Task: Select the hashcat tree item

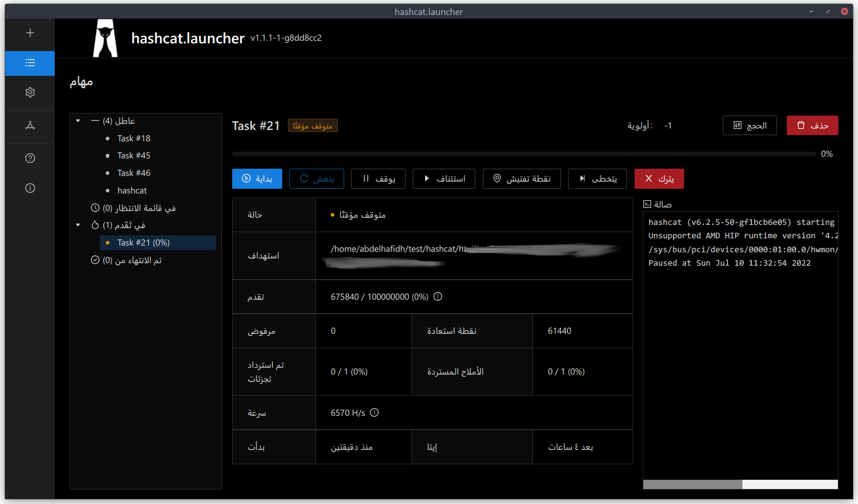Action: pyautogui.click(x=132, y=190)
